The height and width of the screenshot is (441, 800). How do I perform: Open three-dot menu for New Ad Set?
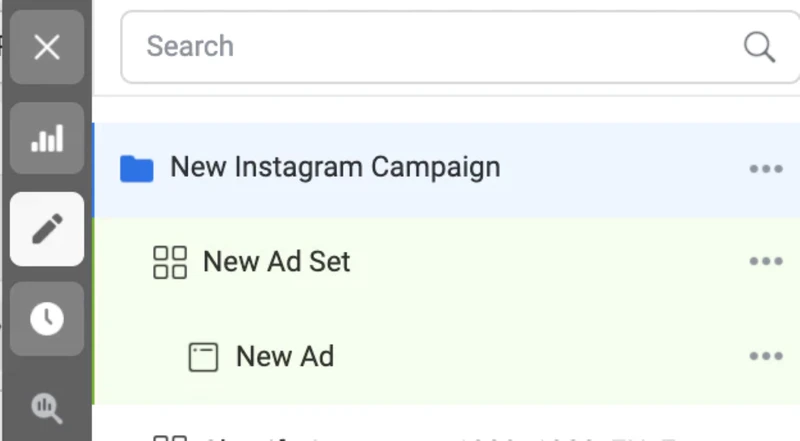click(x=766, y=261)
